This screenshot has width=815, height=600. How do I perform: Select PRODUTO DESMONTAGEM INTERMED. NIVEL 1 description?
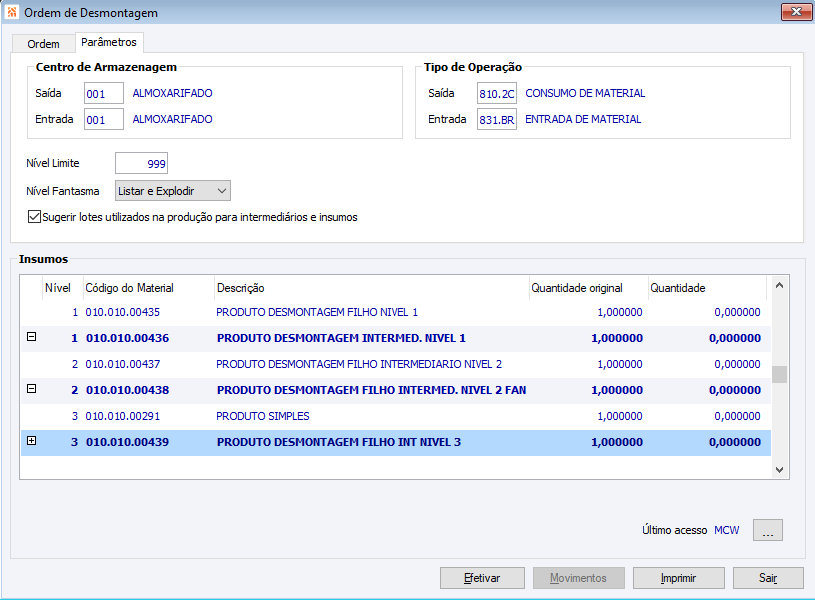coord(341,338)
